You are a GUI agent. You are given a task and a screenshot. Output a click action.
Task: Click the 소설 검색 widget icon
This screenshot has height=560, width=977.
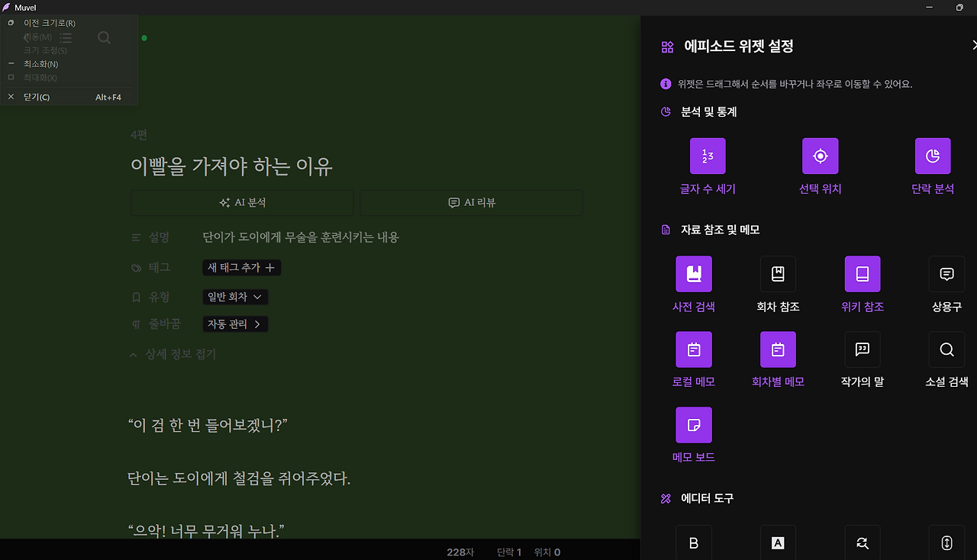pos(946,349)
